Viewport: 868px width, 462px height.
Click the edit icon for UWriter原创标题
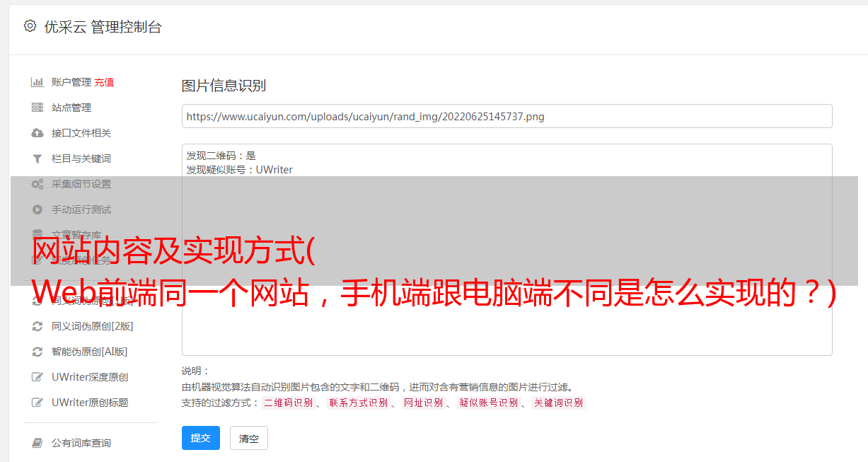pyautogui.click(x=37, y=403)
